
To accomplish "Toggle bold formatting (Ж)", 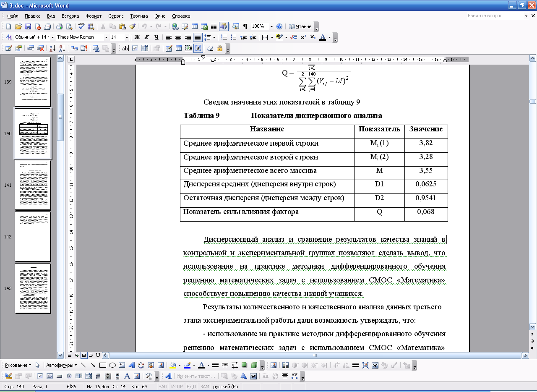I will click(x=137, y=37).
